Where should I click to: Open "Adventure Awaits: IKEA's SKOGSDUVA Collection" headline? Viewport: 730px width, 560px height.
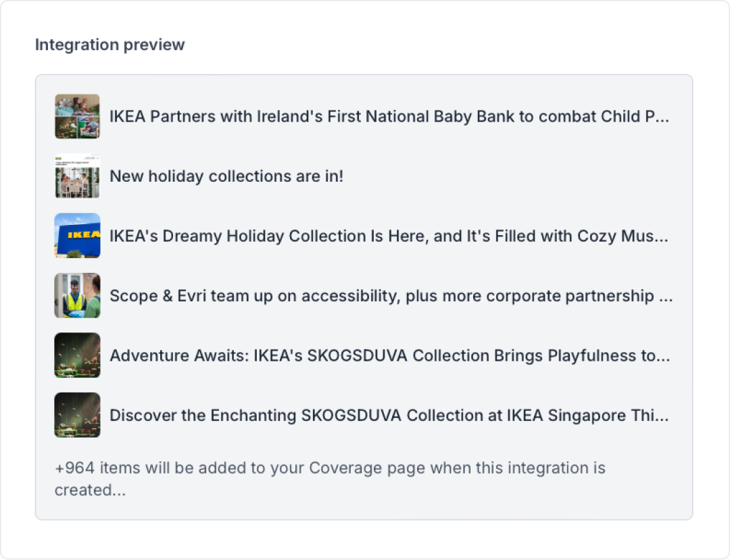coord(390,356)
